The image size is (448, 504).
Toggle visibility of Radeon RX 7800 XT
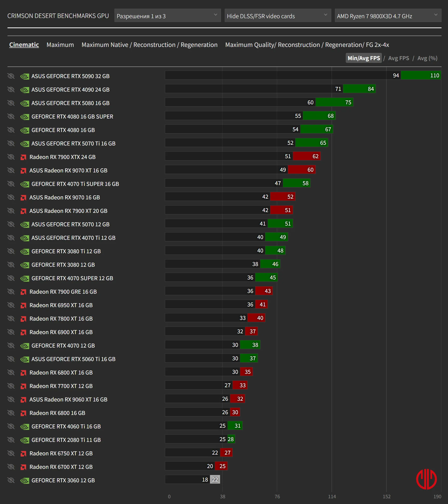coord(11,319)
